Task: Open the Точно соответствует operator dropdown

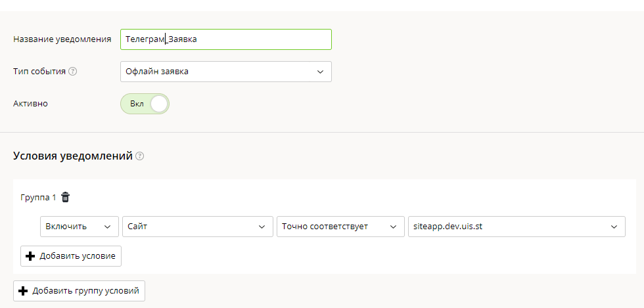Action: pyautogui.click(x=340, y=227)
